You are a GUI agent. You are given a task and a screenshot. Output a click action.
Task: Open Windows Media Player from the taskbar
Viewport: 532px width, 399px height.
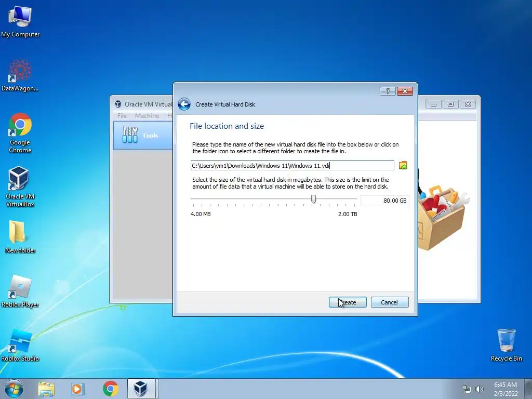(78, 389)
